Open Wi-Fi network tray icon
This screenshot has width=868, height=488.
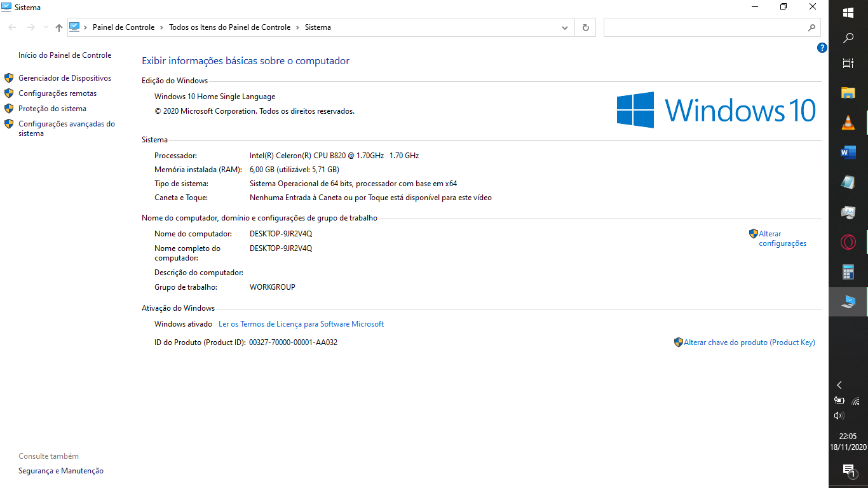pos(856,401)
